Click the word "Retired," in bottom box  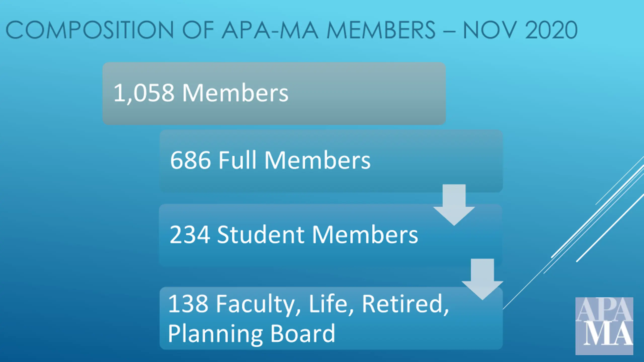click(405, 304)
